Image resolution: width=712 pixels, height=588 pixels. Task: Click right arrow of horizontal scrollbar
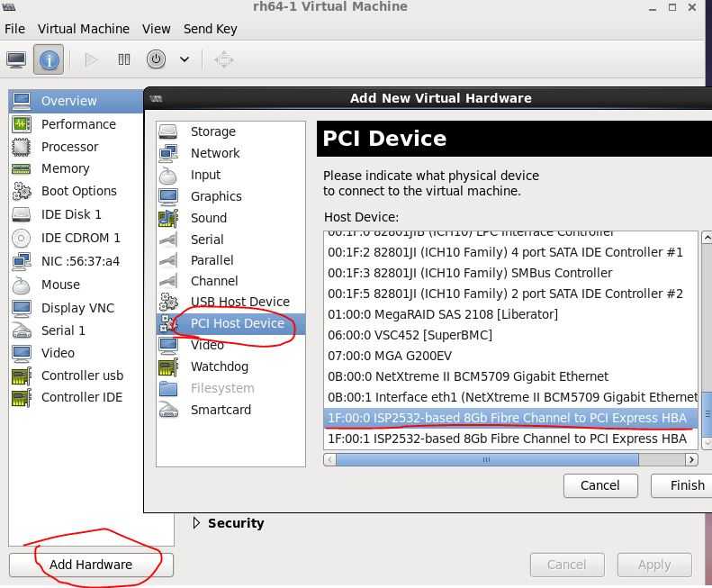click(691, 460)
